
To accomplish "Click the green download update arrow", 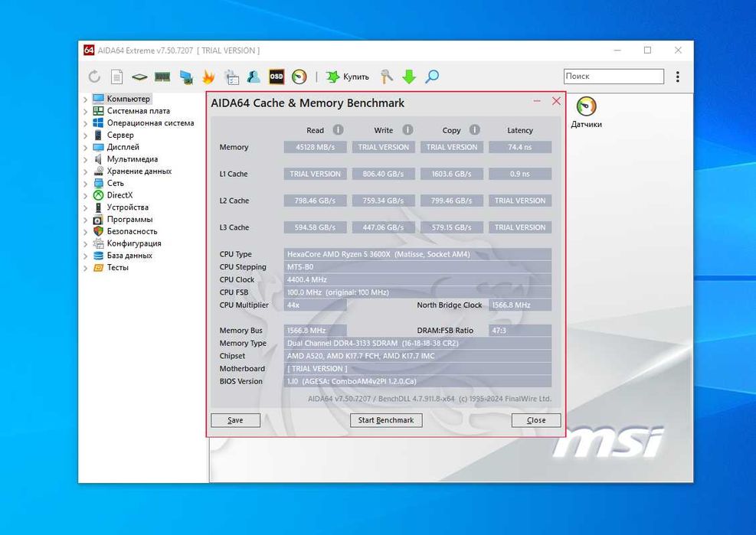I will coord(409,77).
